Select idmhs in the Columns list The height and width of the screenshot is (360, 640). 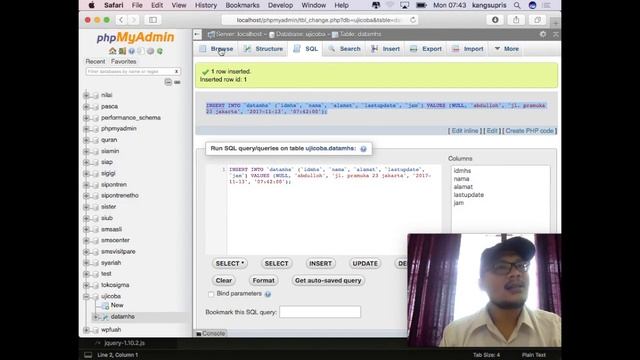pos(462,171)
